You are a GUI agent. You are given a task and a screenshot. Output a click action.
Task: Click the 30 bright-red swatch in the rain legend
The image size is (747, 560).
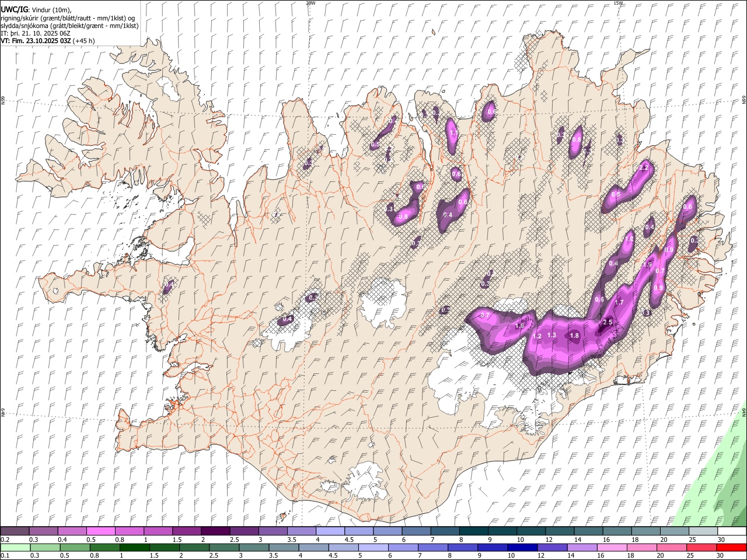pyautogui.click(x=731, y=547)
